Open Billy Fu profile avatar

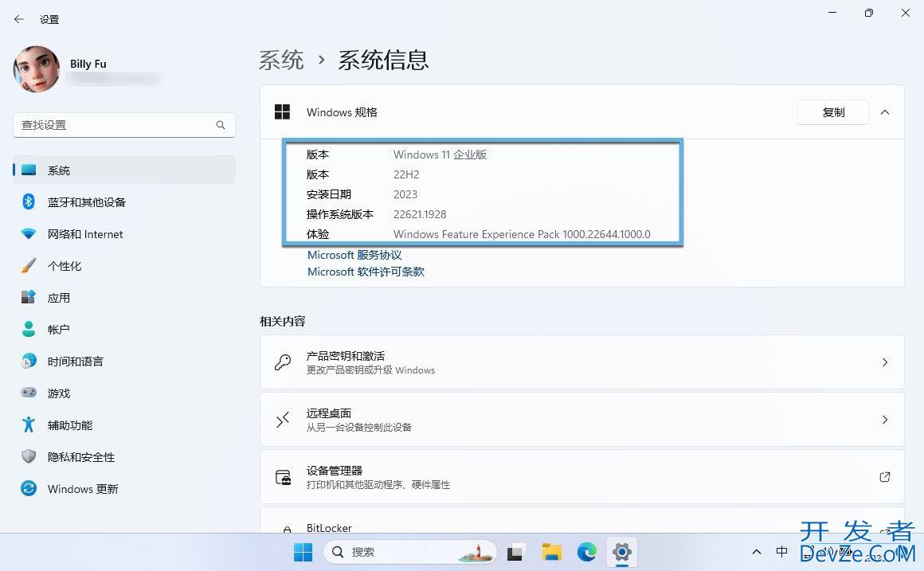[37, 69]
